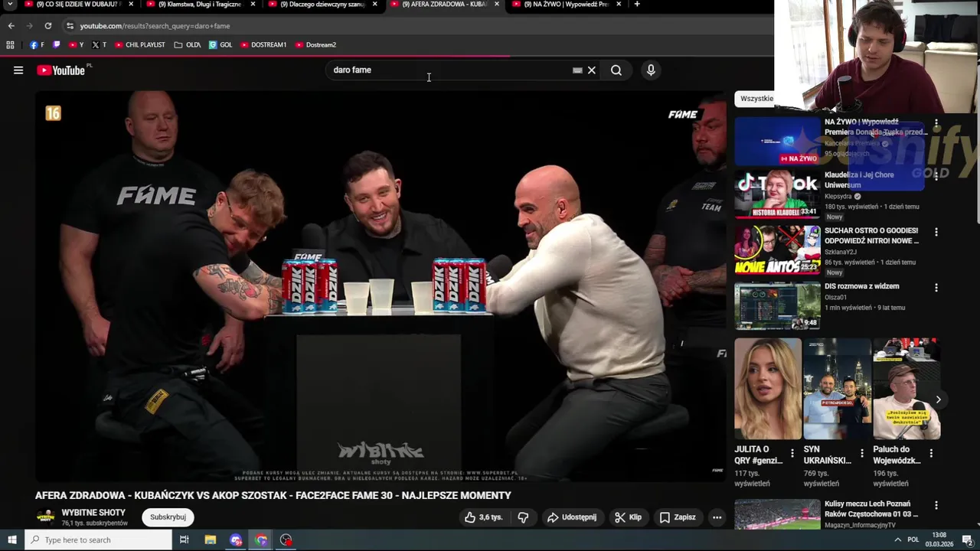Open the YouTube 'Y' bookmark

77,45
